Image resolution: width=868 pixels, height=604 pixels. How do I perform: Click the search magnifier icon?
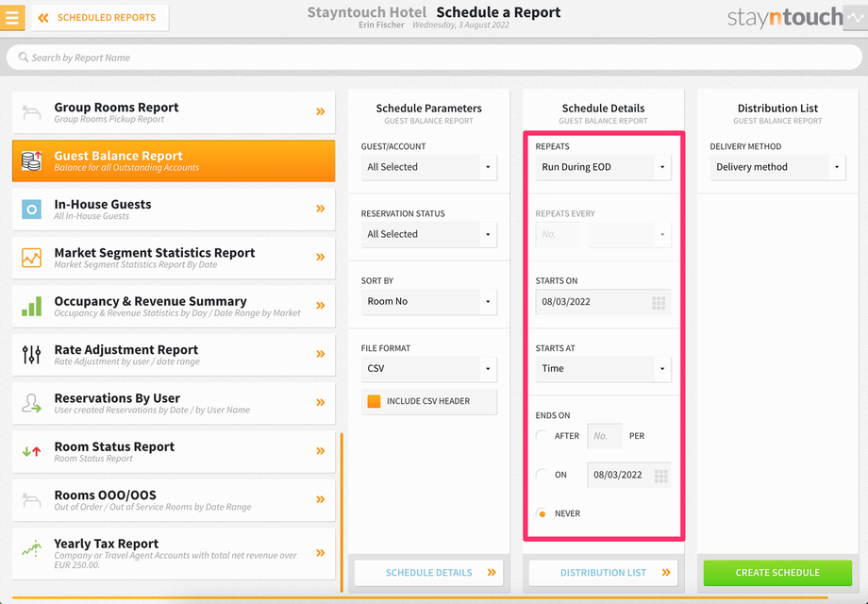tap(24, 57)
